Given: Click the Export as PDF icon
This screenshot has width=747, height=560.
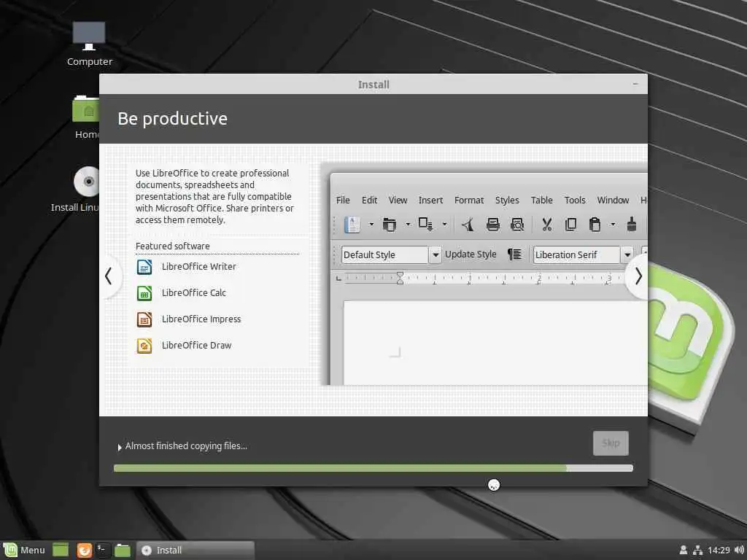Looking at the screenshot, I should pyautogui.click(x=468, y=225).
